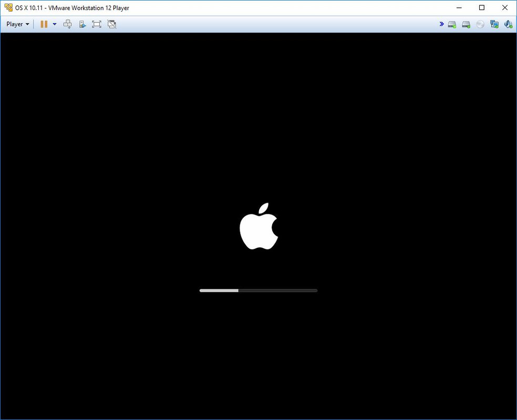Enter full screen mode

pyautogui.click(x=97, y=24)
